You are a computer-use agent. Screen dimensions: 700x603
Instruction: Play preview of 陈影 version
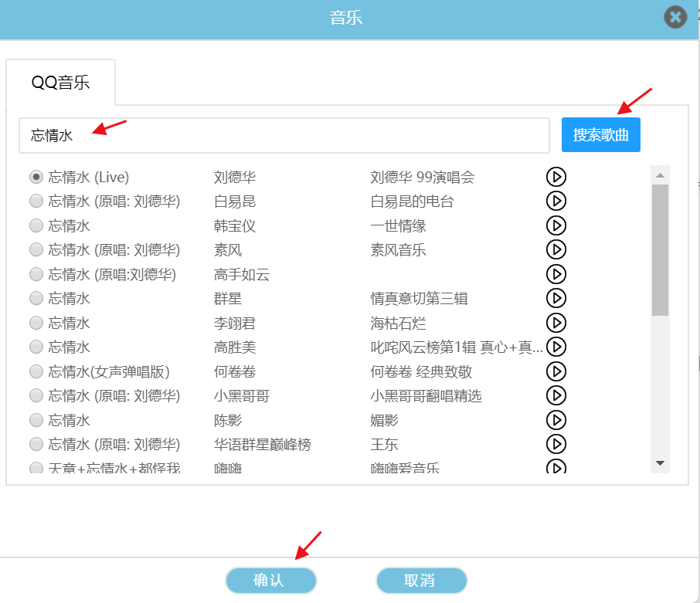[556, 420]
